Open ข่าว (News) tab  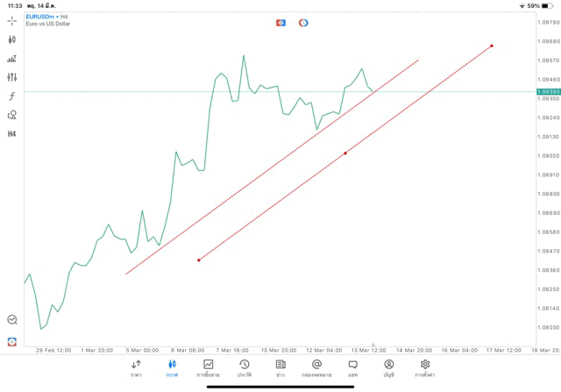pos(280,367)
